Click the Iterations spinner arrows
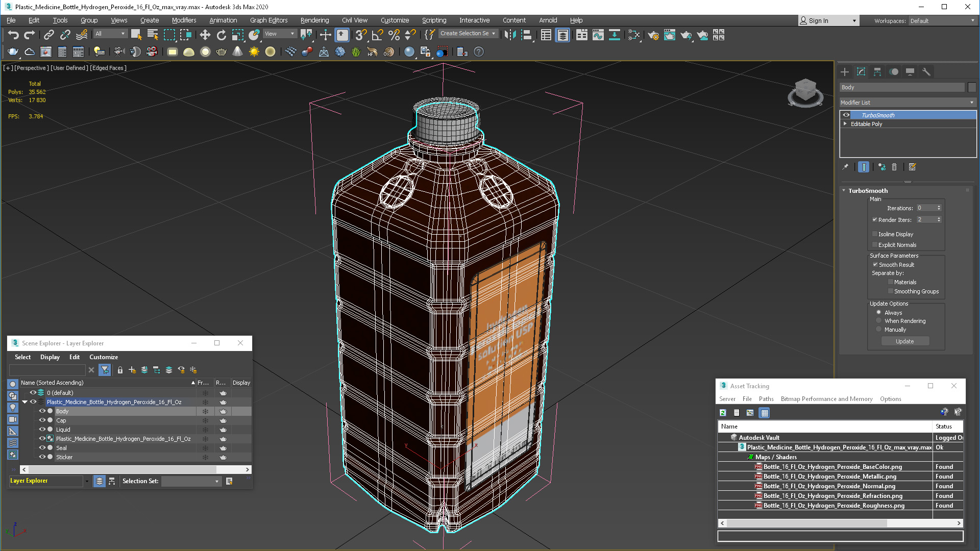 [x=939, y=208]
